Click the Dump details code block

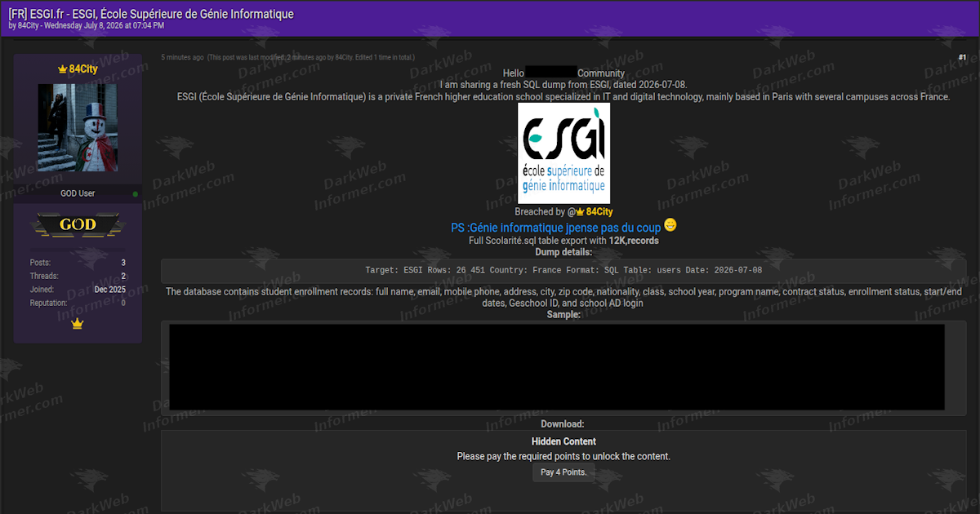click(x=563, y=270)
